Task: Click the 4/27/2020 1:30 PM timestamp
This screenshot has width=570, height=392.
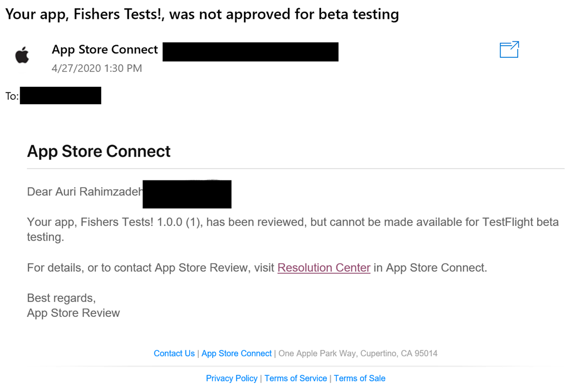Action: [97, 68]
